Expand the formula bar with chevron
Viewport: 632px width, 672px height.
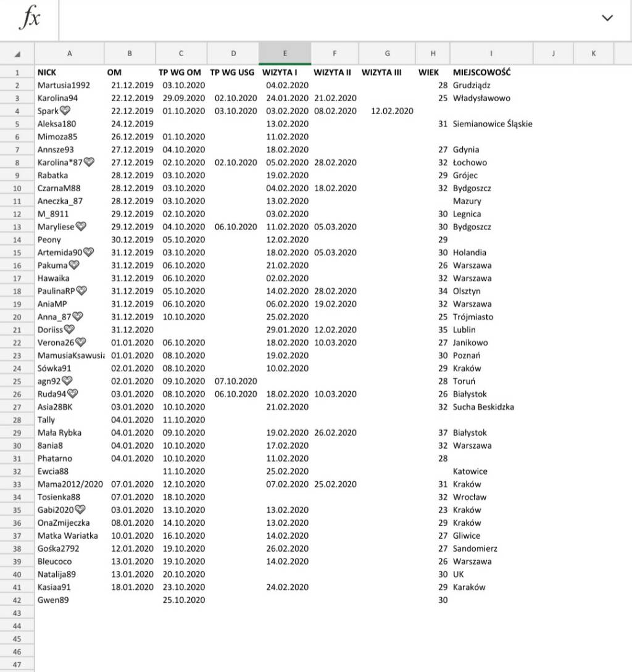[607, 18]
